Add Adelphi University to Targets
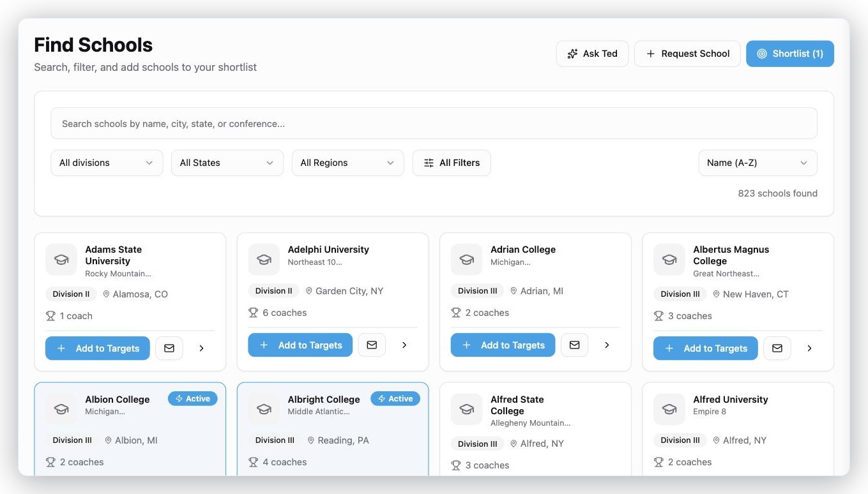Image resolution: width=868 pixels, height=494 pixels. 300,345
